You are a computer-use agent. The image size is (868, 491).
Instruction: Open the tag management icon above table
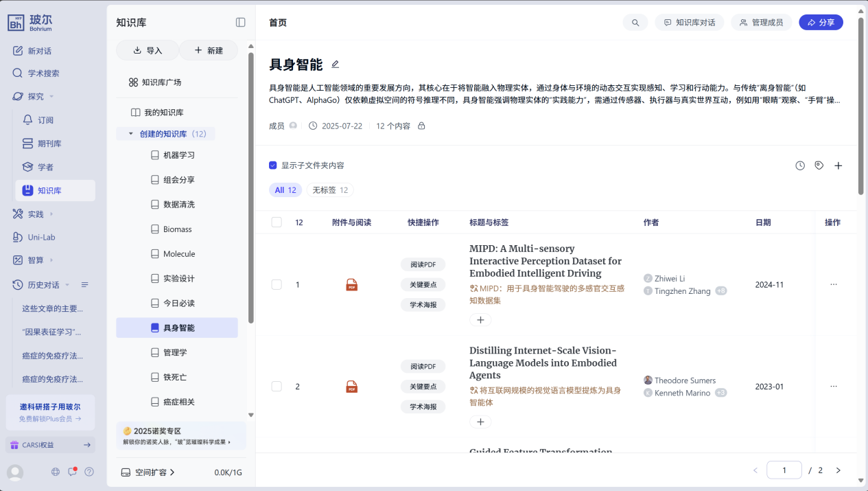click(x=819, y=165)
